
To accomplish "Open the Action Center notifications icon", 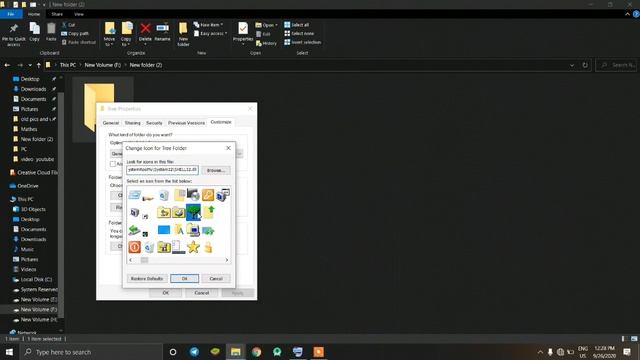I will tap(627, 352).
